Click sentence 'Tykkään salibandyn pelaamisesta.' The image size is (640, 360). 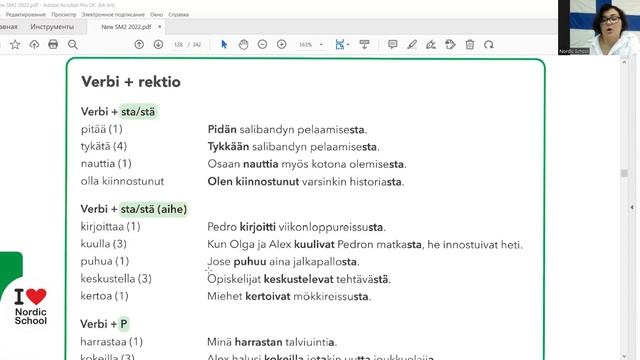tap(293, 147)
